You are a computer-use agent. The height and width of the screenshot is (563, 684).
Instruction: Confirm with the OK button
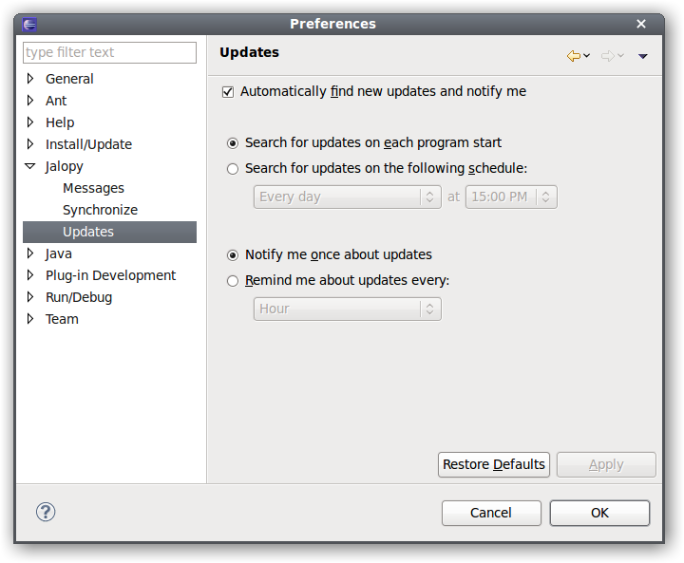tap(600, 513)
